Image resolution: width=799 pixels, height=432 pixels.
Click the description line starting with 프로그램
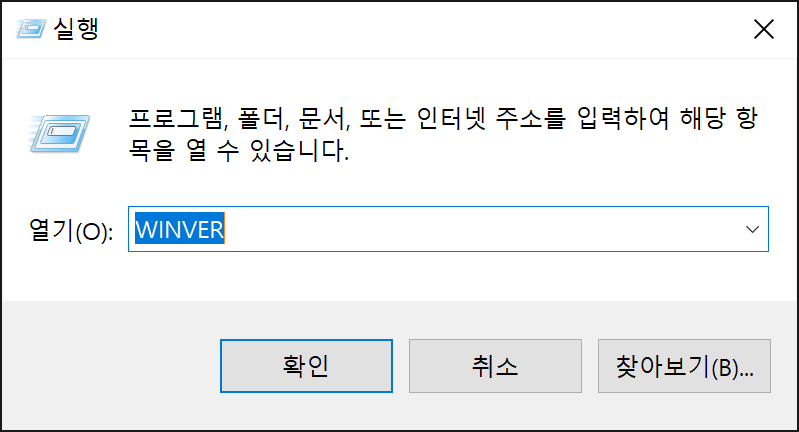pyautogui.click(x=443, y=119)
